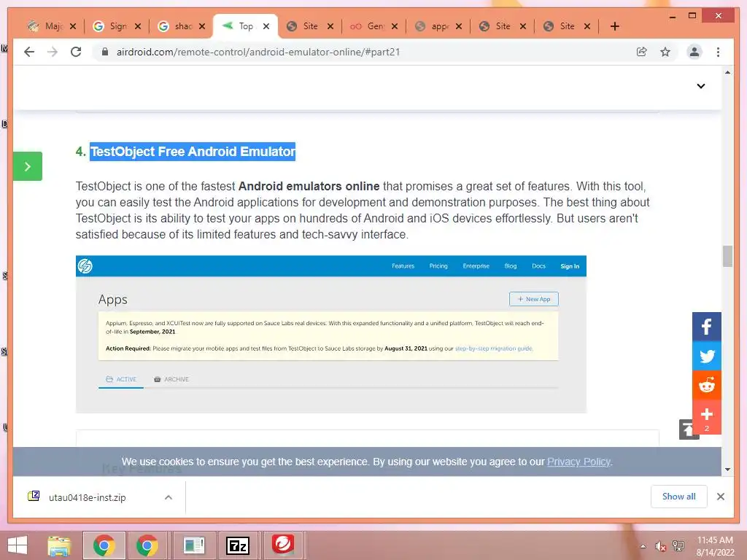Image resolution: width=747 pixels, height=560 pixels.
Task: Close the 'Gen' tab
Action: coord(395,26)
